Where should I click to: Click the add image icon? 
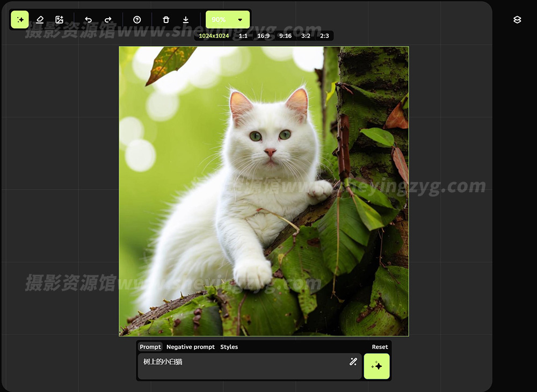pos(60,20)
